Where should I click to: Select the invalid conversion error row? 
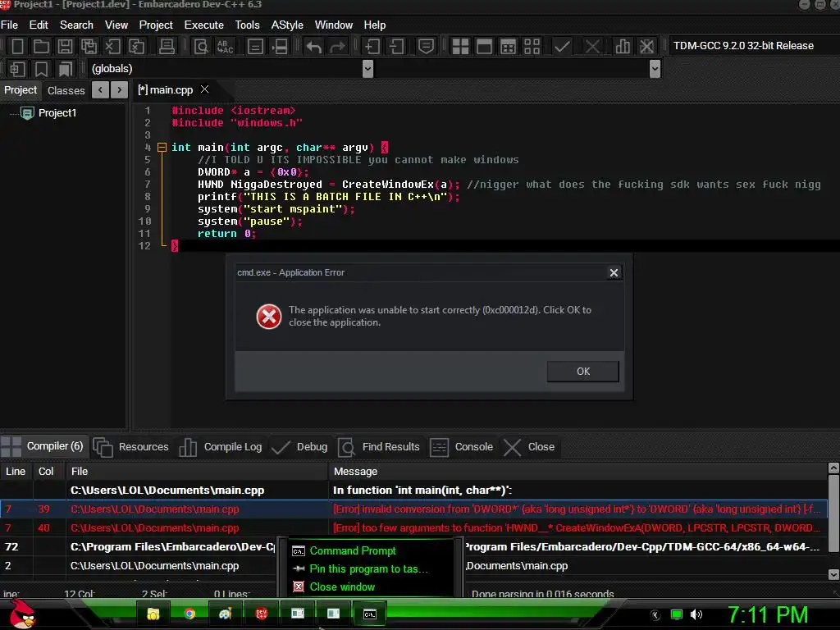tap(413, 509)
